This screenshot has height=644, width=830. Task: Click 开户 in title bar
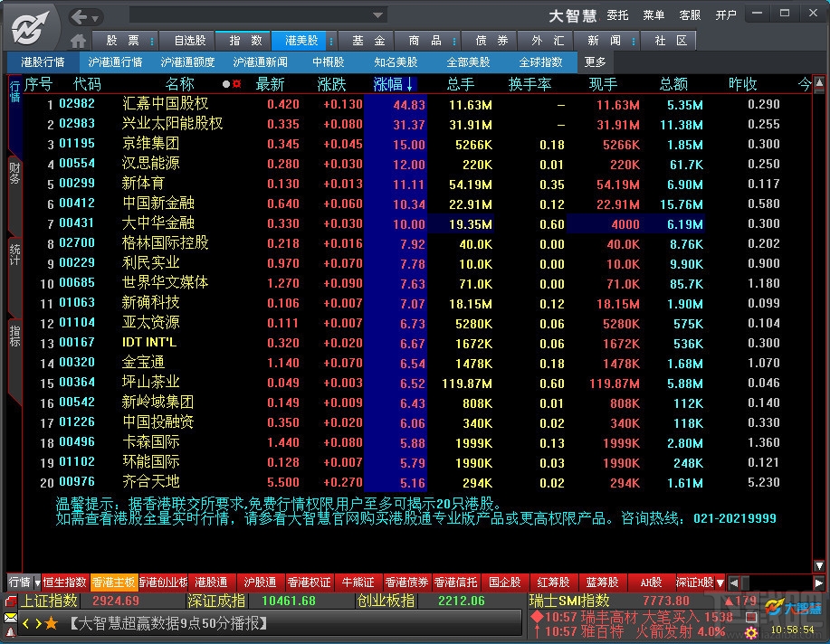(726, 15)
